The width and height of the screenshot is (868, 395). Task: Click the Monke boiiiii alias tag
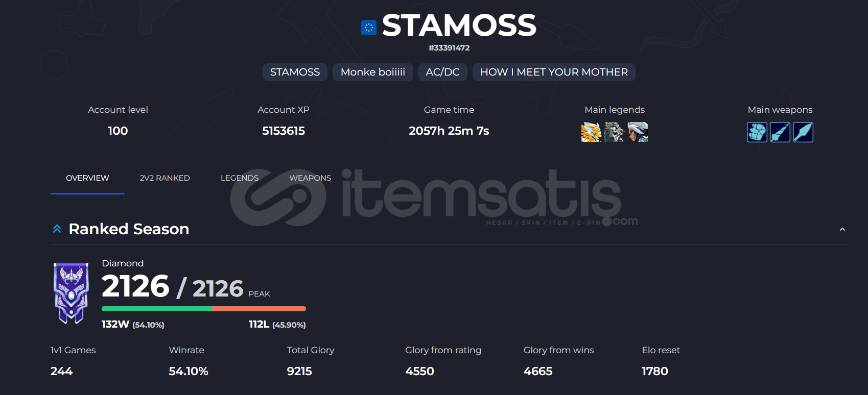click(x=373, y=72)
